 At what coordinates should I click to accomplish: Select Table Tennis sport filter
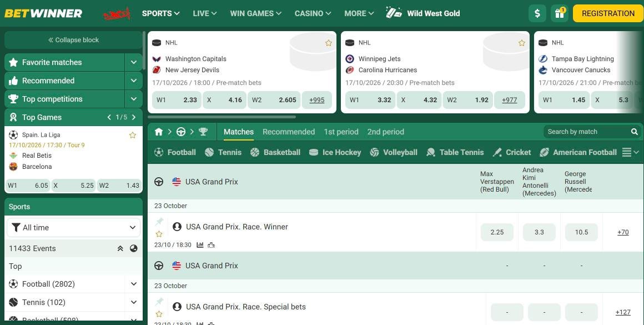click(455, 152)
